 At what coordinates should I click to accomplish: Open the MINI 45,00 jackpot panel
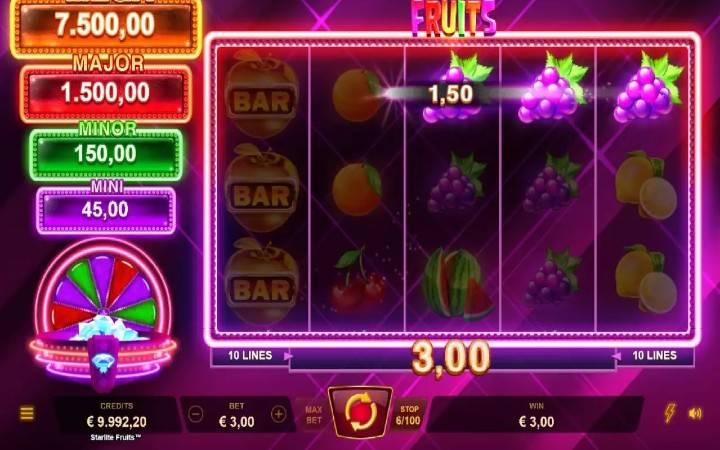[106, 210]
